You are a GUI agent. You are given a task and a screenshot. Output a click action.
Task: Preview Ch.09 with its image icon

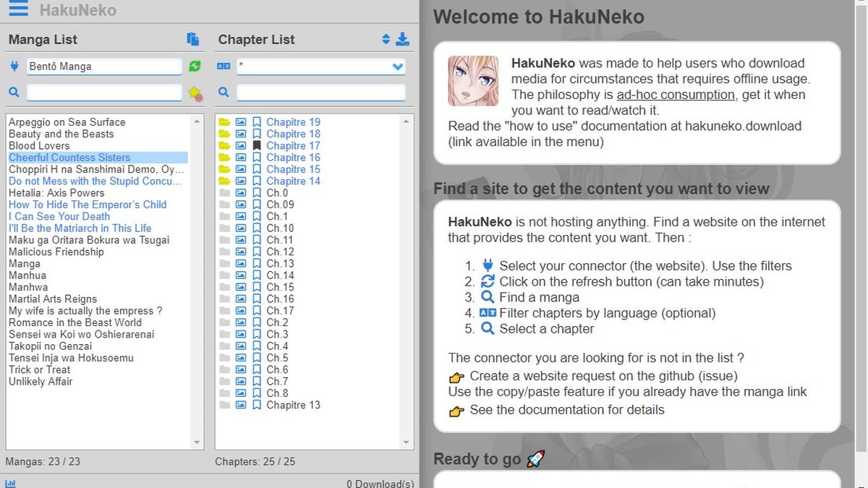[241, 205]
